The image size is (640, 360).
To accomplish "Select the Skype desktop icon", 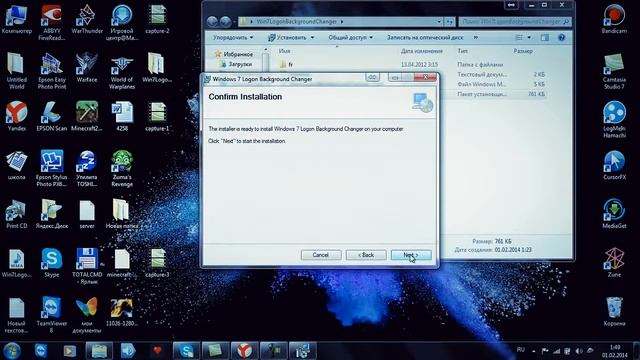I will pyautogui.click(x=51, y=262).
